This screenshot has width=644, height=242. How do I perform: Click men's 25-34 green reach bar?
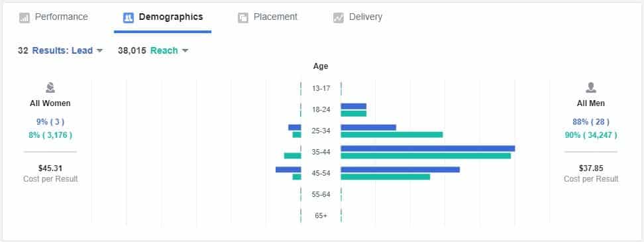tap(392, 135)
